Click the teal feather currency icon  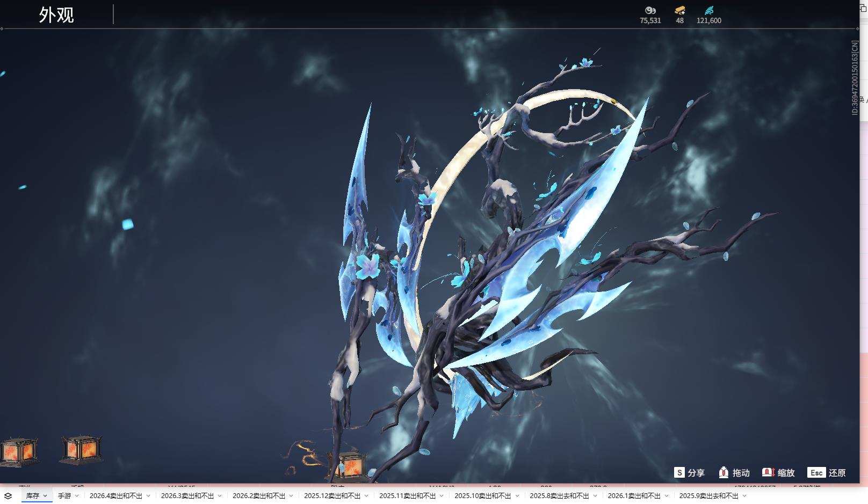709,10
